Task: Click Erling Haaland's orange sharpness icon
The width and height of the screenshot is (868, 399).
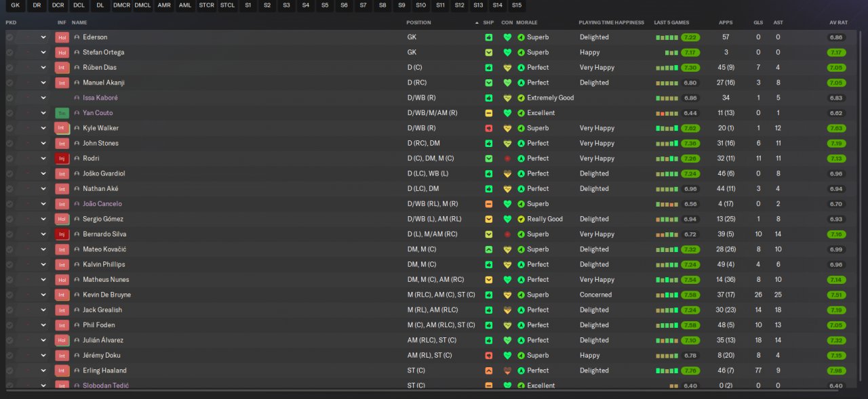Action: pyautogui.click(x=489, y=371)
